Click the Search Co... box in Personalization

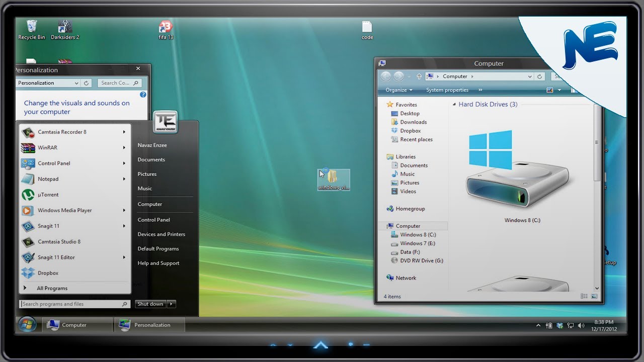[x=120, y=83]
